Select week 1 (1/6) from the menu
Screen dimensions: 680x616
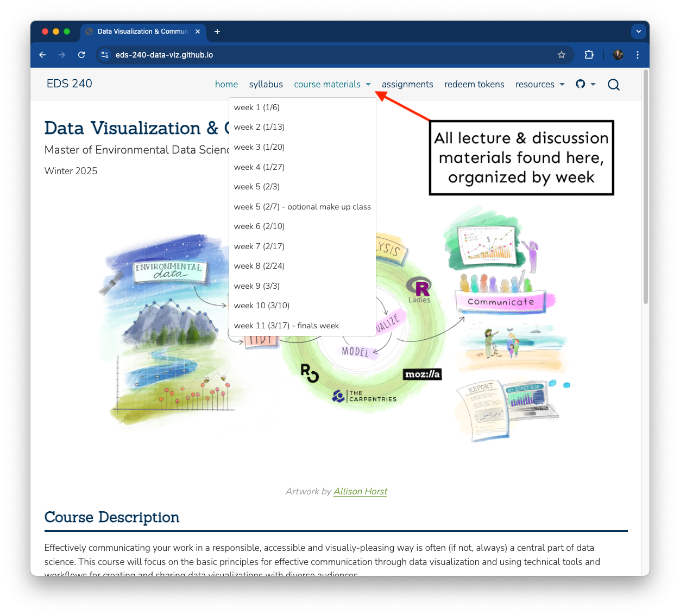pos(256,107)
